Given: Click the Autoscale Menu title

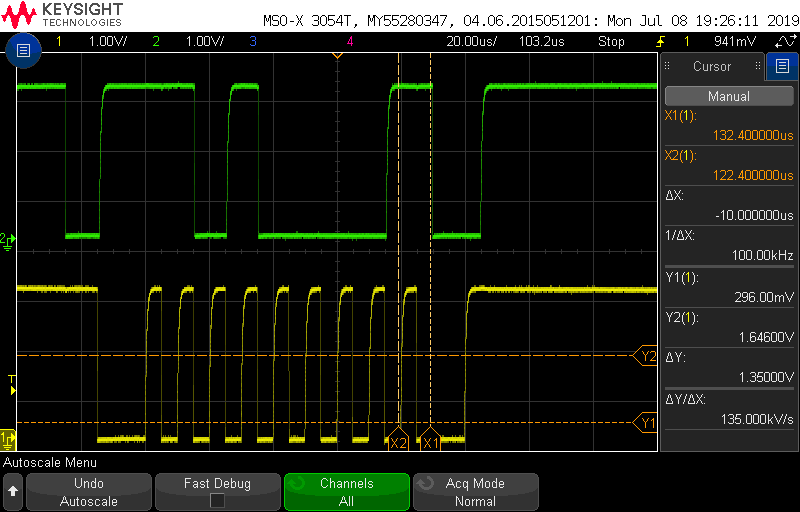Looking at the screenshot, I should pyautogui.click(x=50, y=463).
